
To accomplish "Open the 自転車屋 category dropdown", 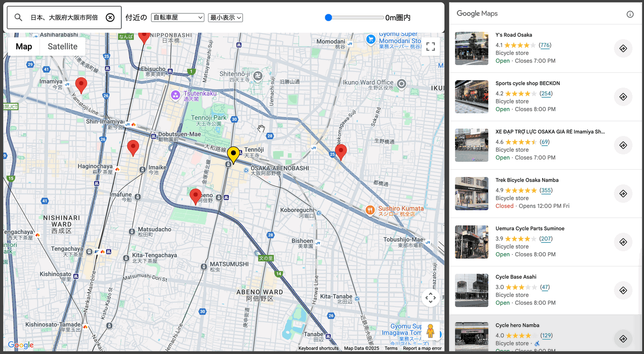I will tap(178, 18).
